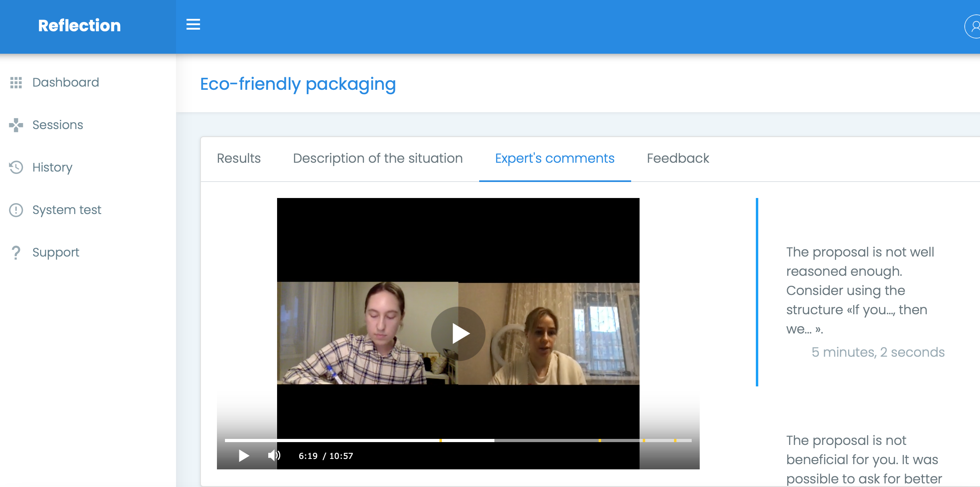This screenshot has width=980, height=487.
Task: Click the Dashboard grid icon
Action: point(16,83)
